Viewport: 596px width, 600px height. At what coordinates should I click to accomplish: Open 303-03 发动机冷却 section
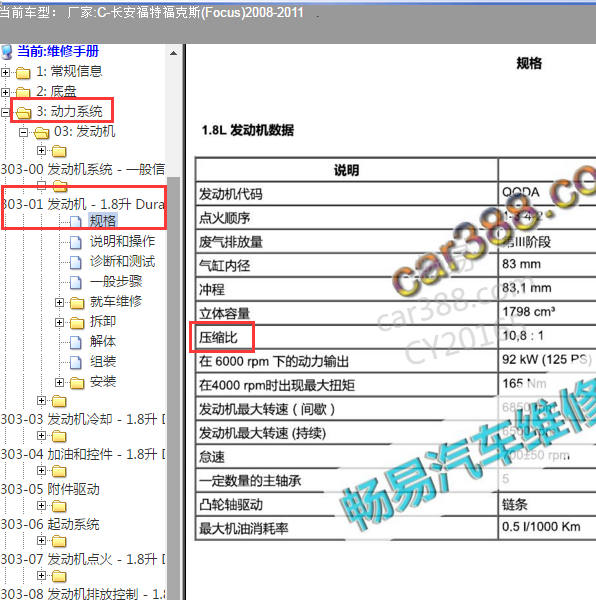tap(83, 419)
